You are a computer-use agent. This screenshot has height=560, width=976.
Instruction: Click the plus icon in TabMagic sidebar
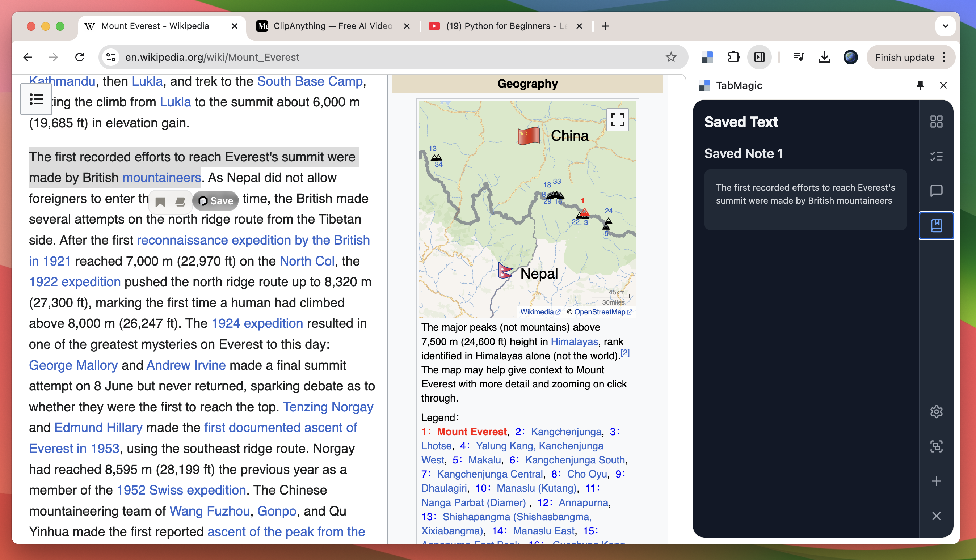[x=936, y=481]
